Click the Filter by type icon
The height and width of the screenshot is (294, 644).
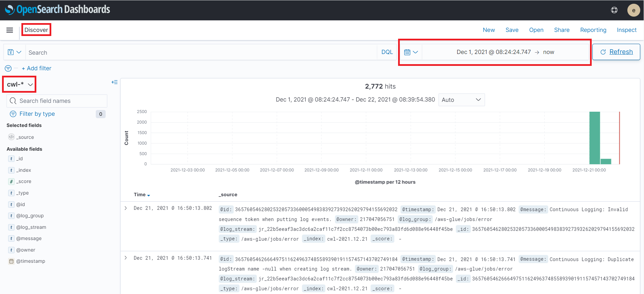[x=13, y=114]
